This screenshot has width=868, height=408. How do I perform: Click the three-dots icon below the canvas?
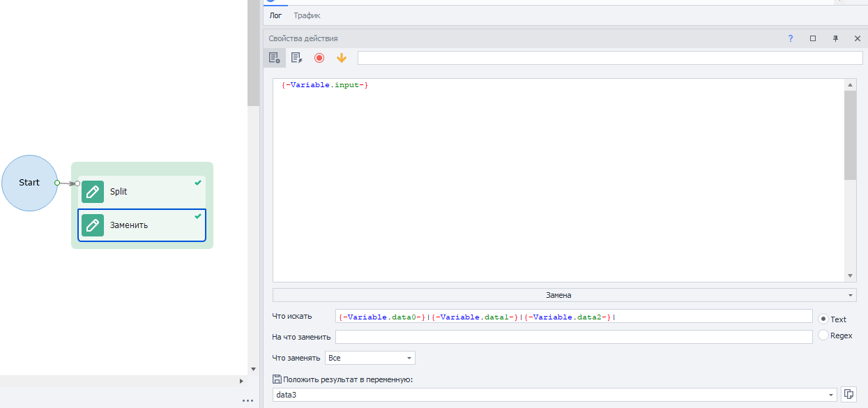click(x=248, y=400)
